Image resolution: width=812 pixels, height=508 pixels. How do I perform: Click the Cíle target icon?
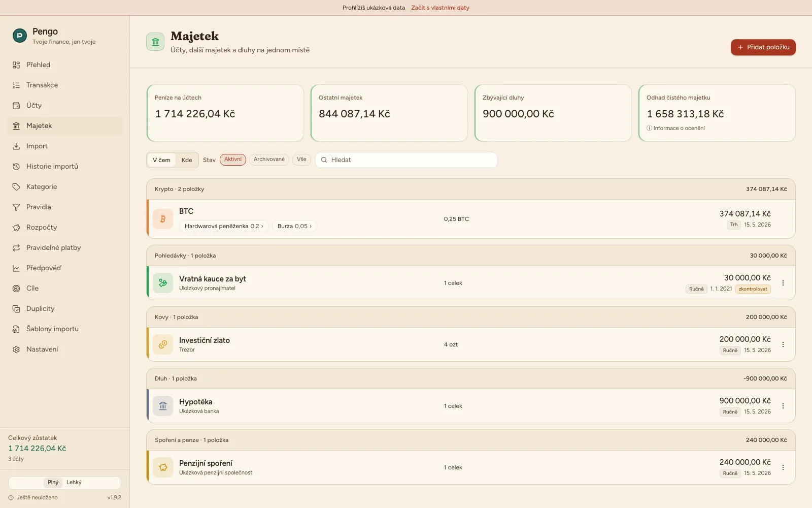(16, 289)
